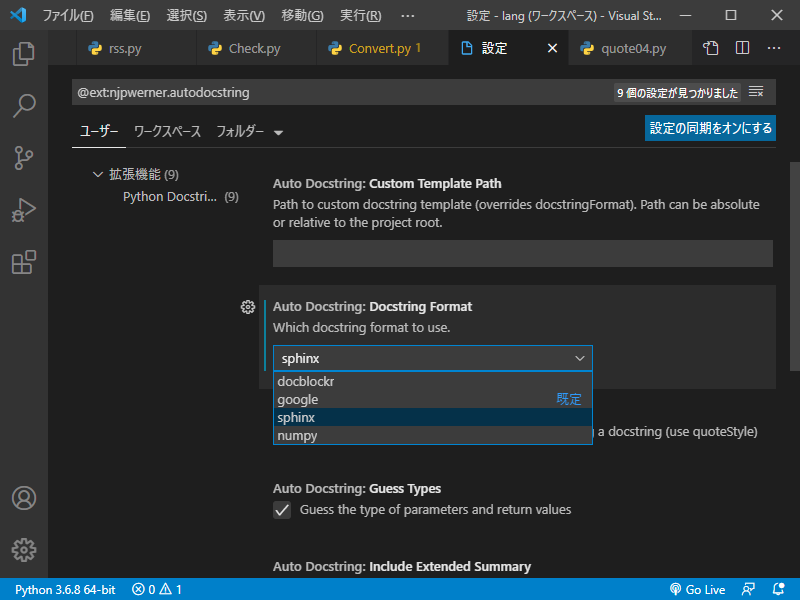Screen dimensions: 800x600
Task: Open the Search view icon
Action: [x=24, y=105]
